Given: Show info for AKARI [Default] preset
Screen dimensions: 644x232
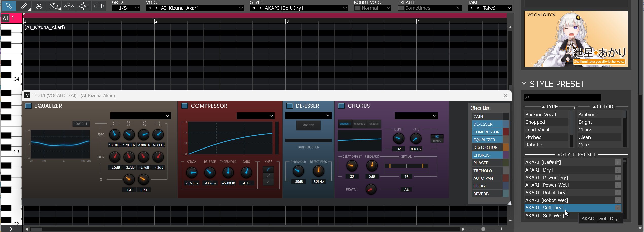Looking at the screenshot, I should [x=618, y=162].
